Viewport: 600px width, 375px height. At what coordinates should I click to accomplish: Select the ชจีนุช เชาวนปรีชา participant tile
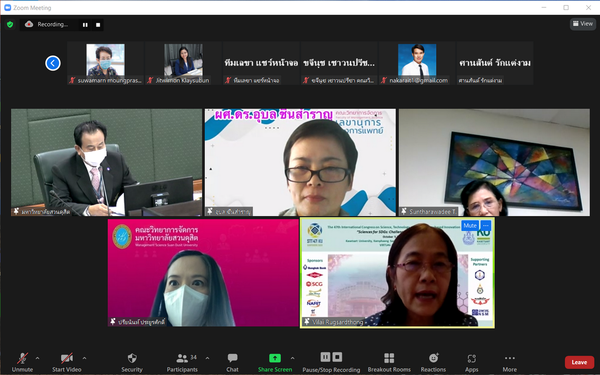click(x=339, y=63)
